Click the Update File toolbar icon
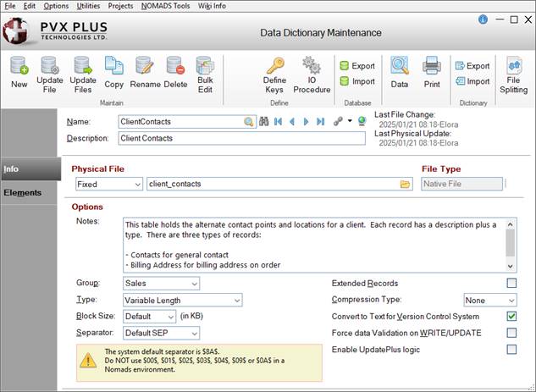Screen dimensions: 536x392 50,68
